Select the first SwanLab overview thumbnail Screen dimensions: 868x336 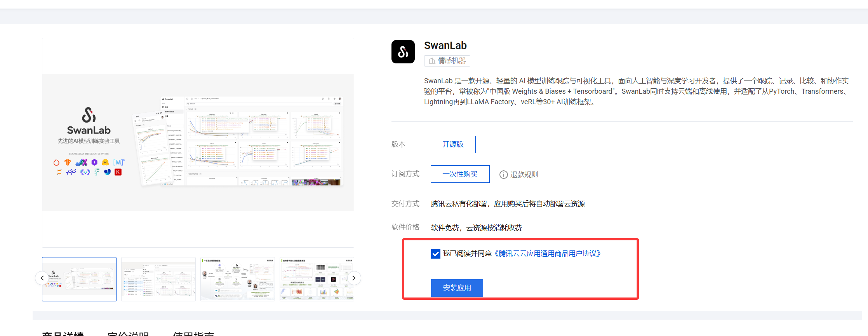tap(79, 279)
